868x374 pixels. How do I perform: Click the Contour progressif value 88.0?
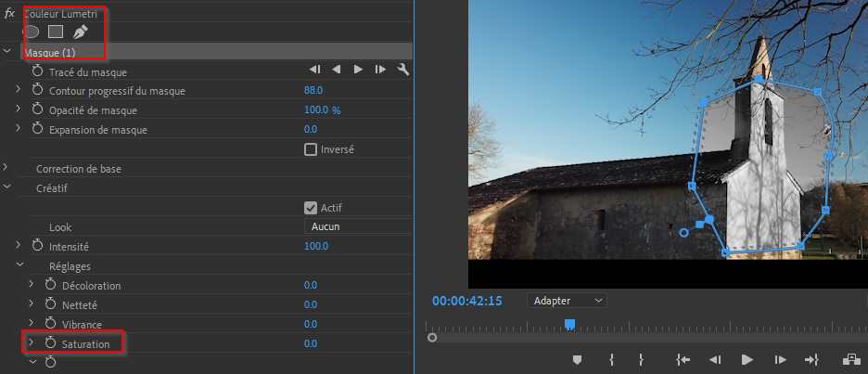tap(313, 90)
